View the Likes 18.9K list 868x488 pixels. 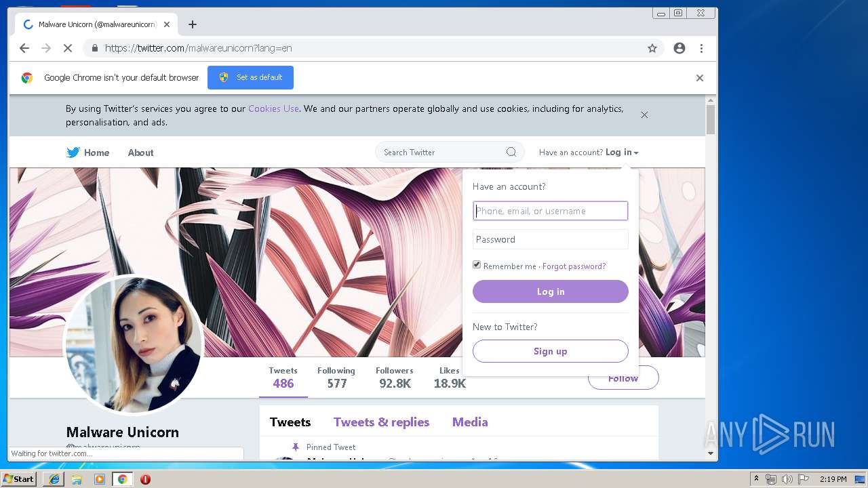click(450, 378)
